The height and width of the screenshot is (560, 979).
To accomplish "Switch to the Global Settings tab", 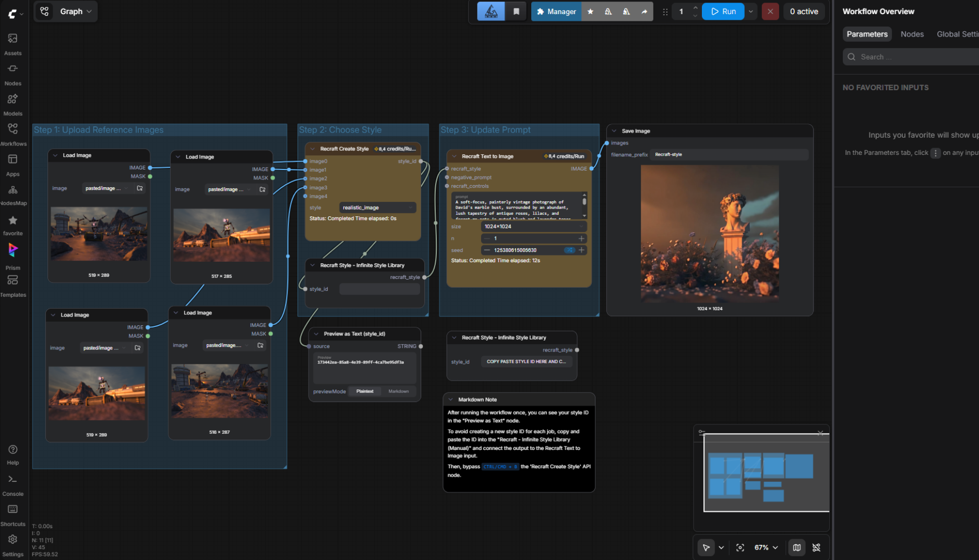I will (957, 34).
